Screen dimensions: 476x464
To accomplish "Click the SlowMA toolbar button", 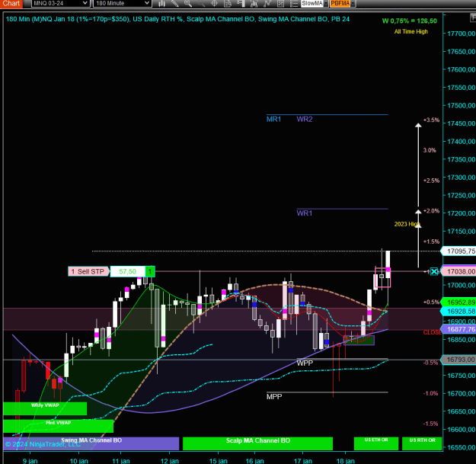I will (x=312, y=3).
